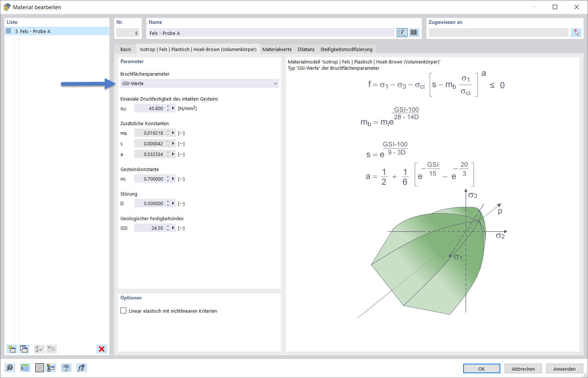This screenshot has height=378, width=588.
Task: Click the blue color square of Fels - Probe A
Action: coord(8,31)
